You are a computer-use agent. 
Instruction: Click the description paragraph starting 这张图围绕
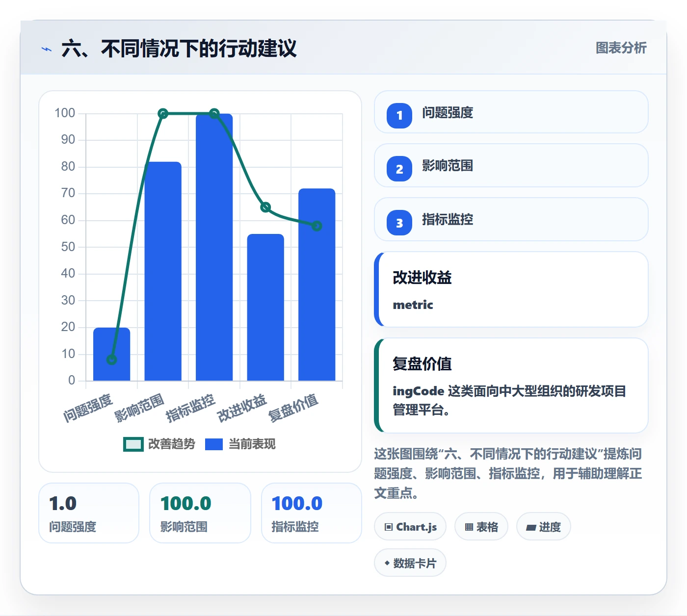(x=508, y=473)
